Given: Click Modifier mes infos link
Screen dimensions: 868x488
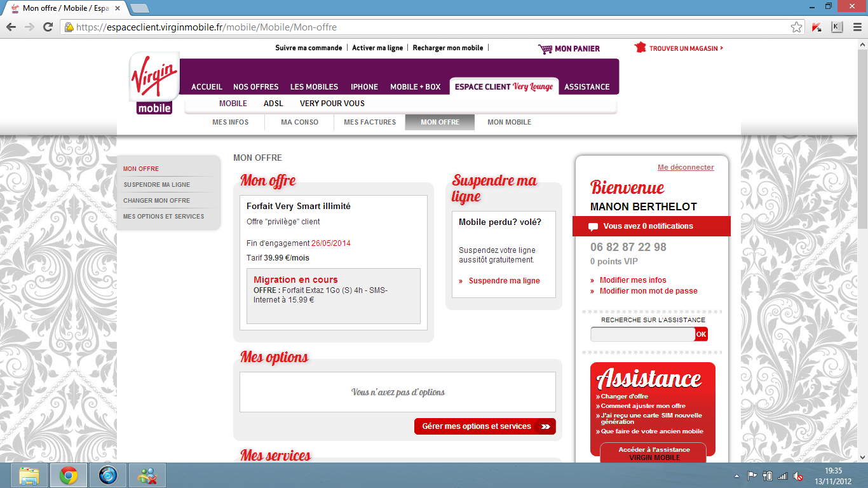Looking at the screenshot, I should point(633,280).
